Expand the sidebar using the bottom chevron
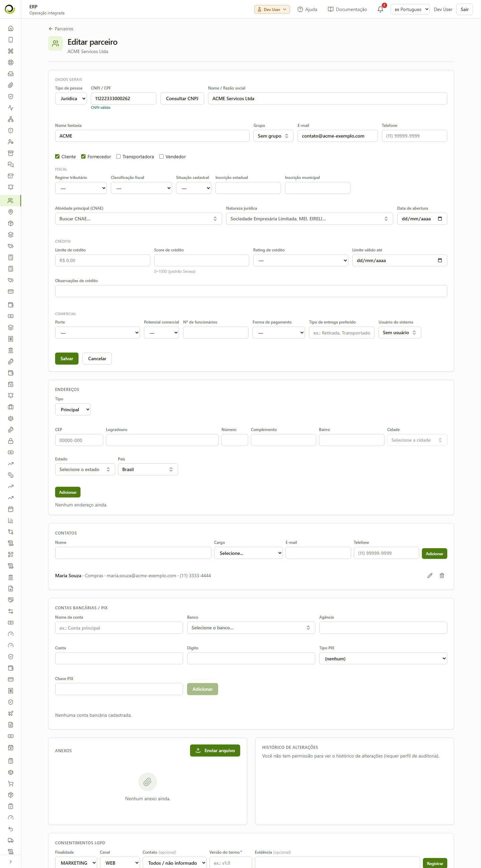 click(11, 862)
